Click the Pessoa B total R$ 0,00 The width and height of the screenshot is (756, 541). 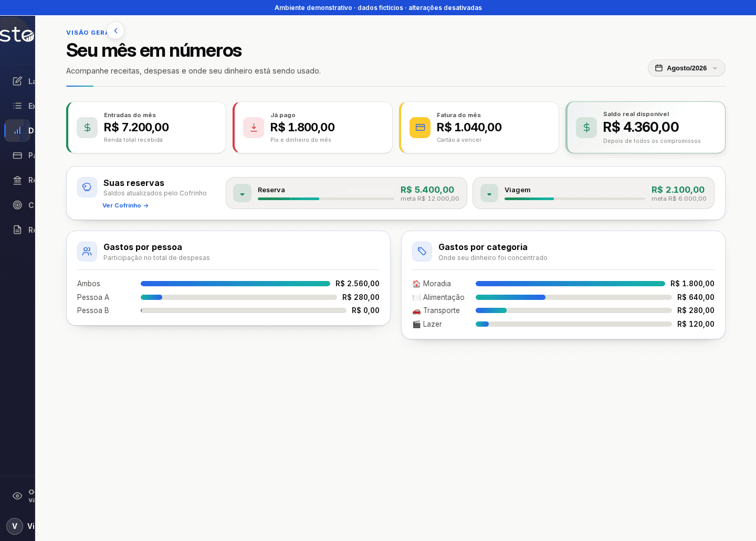pos(365,310)
